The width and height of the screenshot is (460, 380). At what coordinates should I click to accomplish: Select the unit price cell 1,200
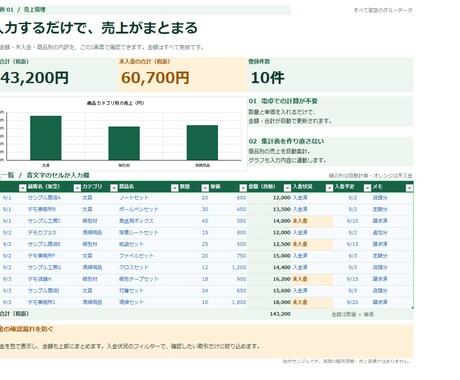(239, 268)
